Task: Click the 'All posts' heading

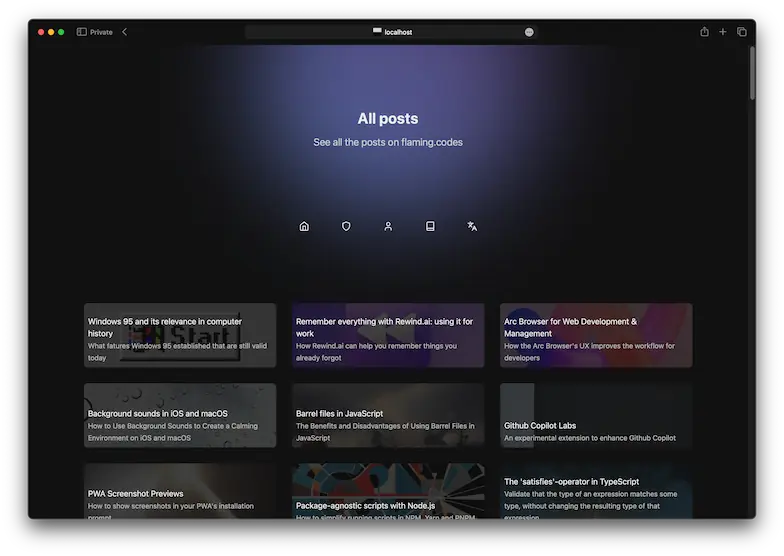Action: [388, 118]
